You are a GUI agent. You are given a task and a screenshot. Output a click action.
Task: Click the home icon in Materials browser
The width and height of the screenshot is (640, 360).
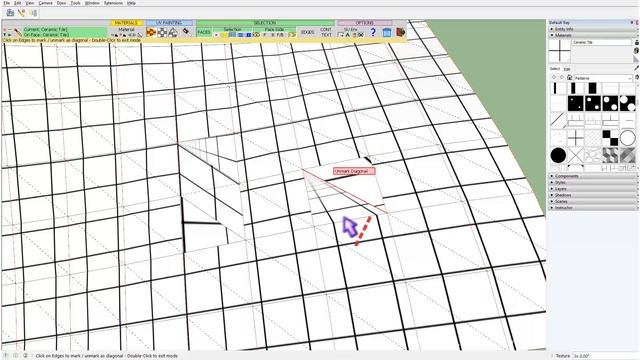tap(569, 78)
